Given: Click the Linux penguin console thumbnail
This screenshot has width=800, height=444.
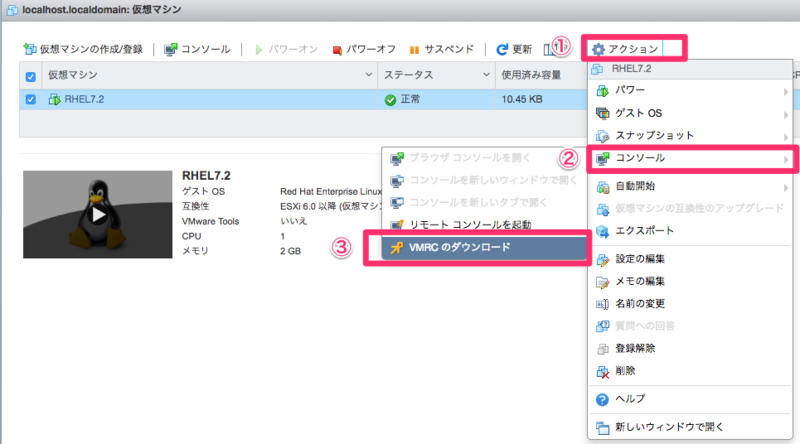Looking at the screenshot, I should click(97, 214).
